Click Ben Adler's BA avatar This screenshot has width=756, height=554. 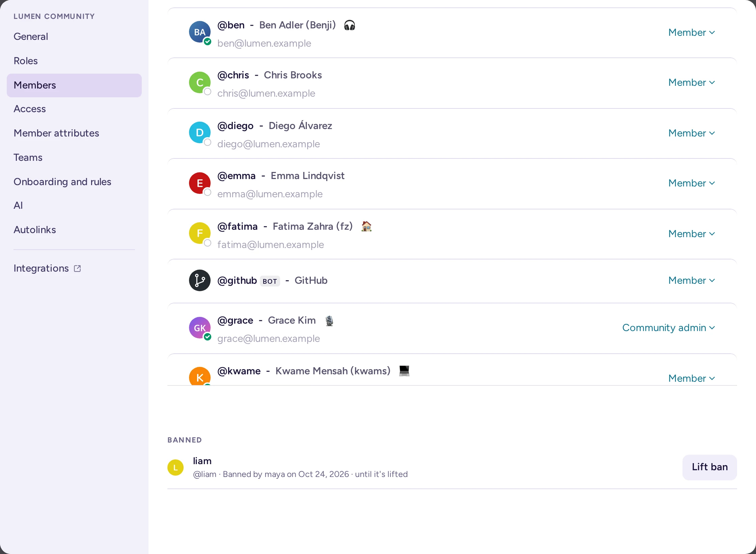coord(200,32)
